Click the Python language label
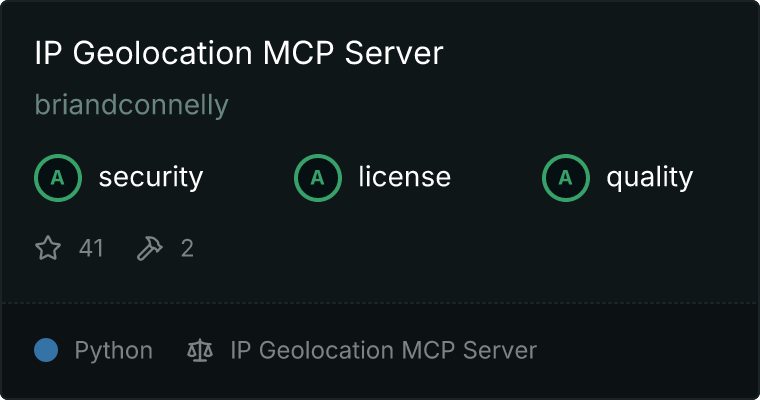 tap(113, 351)
